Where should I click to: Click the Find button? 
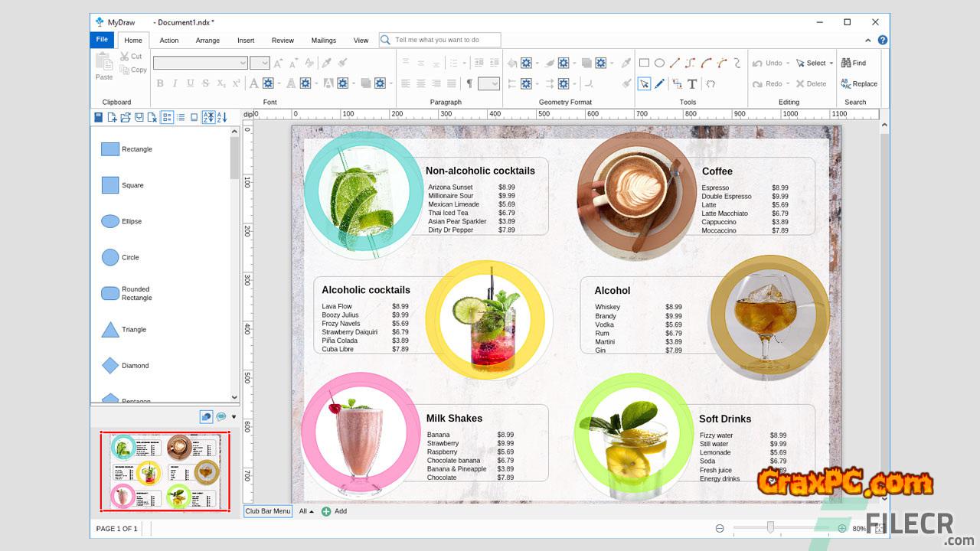tap(854, 64)
